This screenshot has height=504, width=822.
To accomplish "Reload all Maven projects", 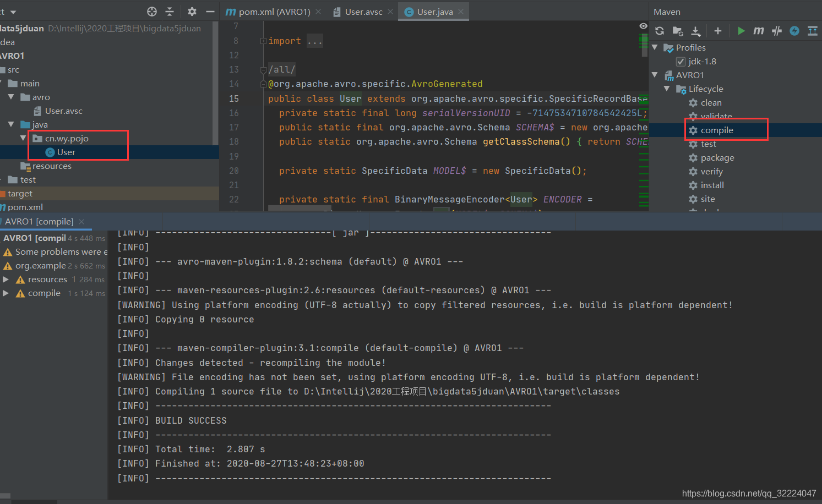I will point(660,31).
